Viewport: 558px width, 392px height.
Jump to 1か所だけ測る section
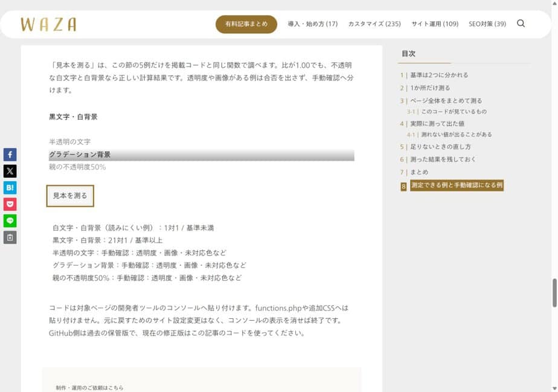(x=430, y=88)
